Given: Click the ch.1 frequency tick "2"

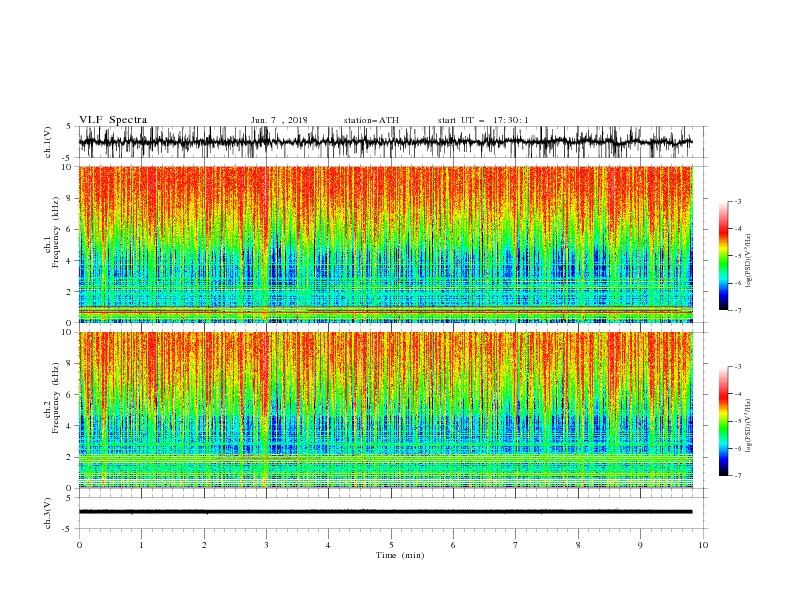Looking at the screenshot, I should (69, 292).
